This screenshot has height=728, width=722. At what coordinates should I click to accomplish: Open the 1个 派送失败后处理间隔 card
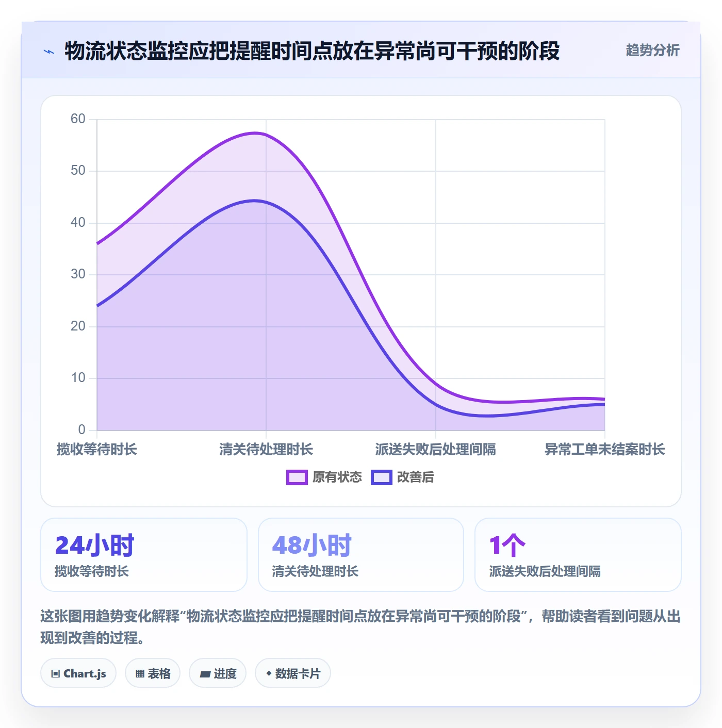[578, 555]
